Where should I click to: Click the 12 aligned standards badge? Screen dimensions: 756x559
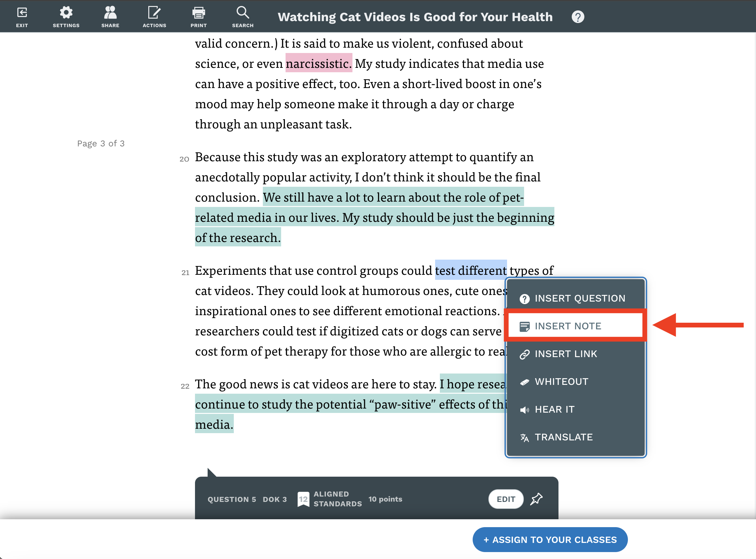click(x=303, y=499)
